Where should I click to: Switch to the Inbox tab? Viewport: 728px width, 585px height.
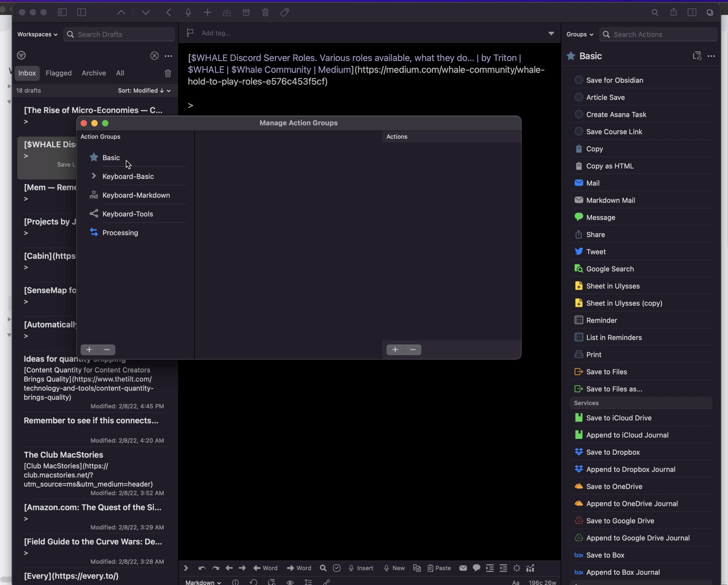27,73
